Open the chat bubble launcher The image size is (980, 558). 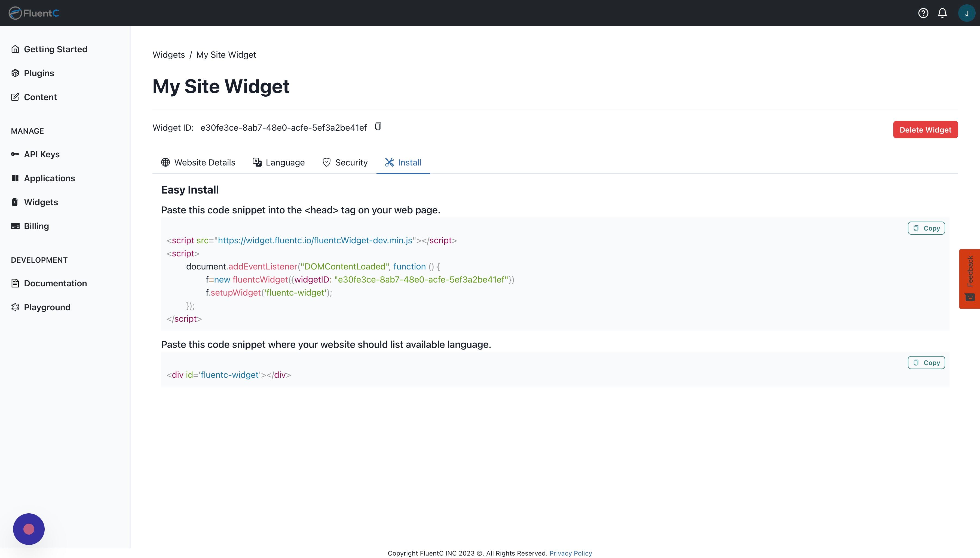29,529
